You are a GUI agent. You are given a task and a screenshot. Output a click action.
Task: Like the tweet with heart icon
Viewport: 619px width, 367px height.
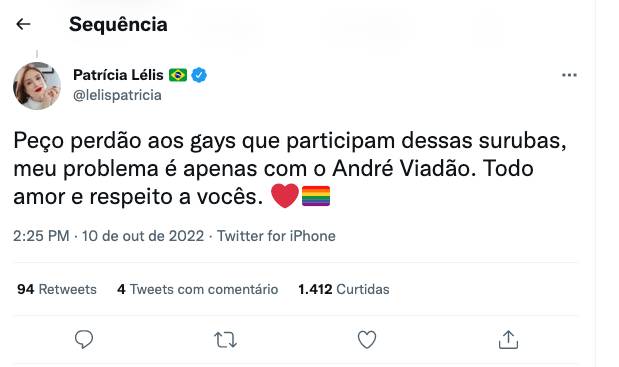(367, 339)
